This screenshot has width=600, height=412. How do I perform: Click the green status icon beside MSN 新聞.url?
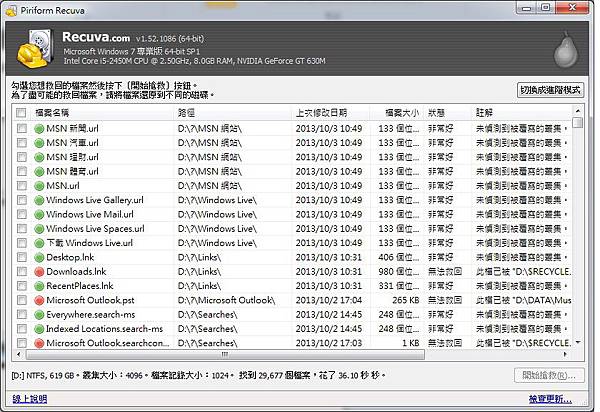point(39,129)
